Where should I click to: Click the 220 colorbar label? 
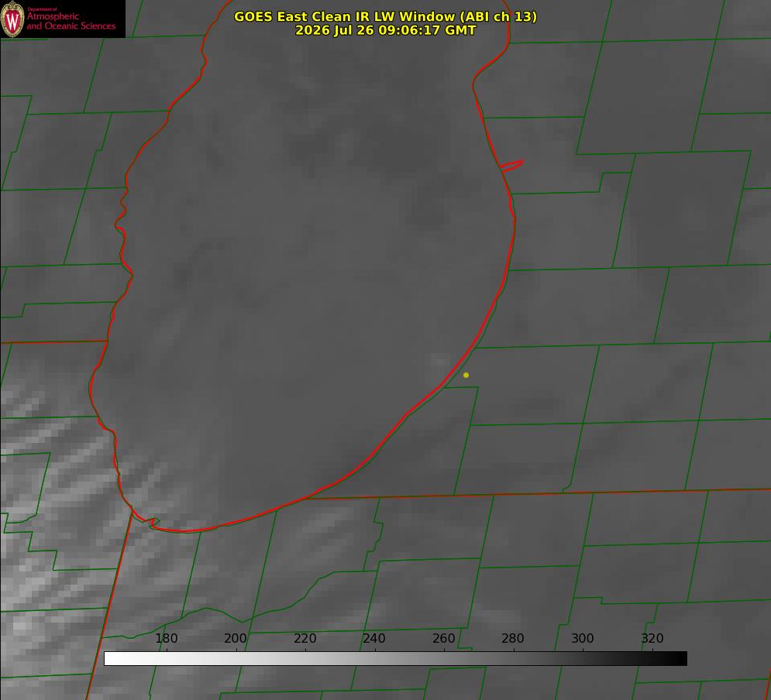tap(305, 638)
